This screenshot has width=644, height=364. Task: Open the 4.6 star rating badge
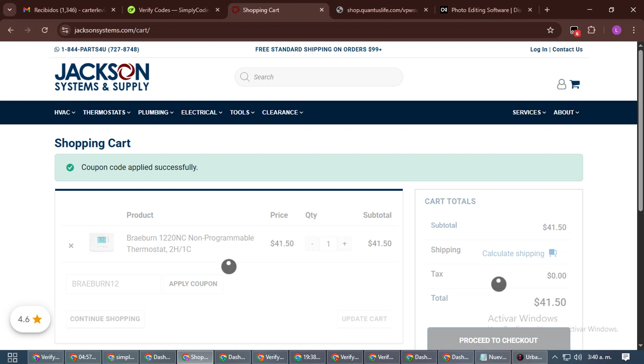pos(30,319)
